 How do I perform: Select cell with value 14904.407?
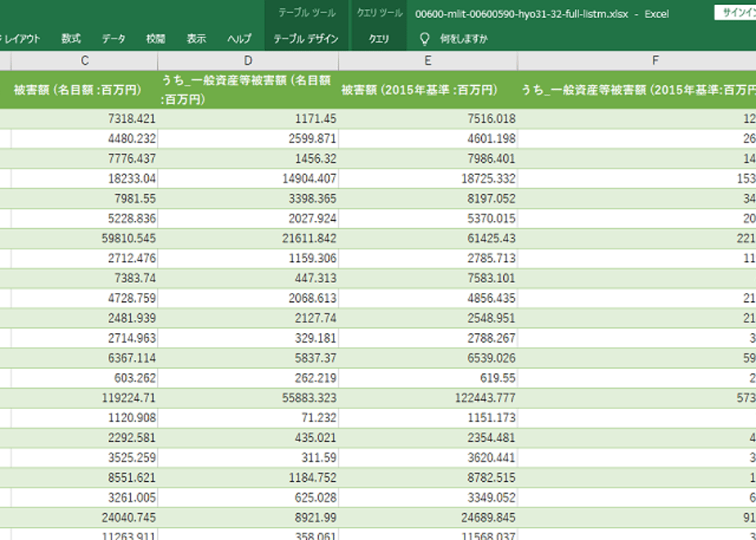pos(248,179)
